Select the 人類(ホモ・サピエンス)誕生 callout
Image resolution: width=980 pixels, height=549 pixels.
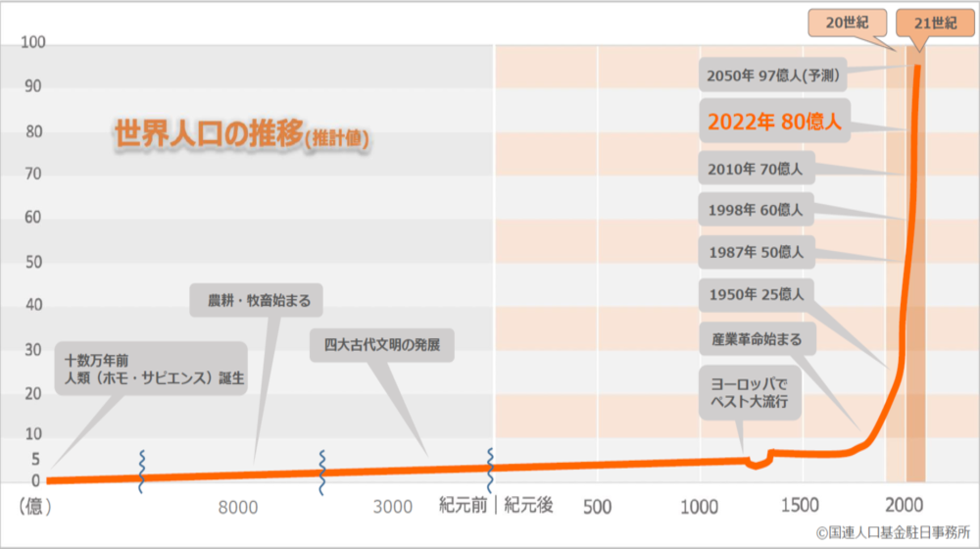[150, 368]
